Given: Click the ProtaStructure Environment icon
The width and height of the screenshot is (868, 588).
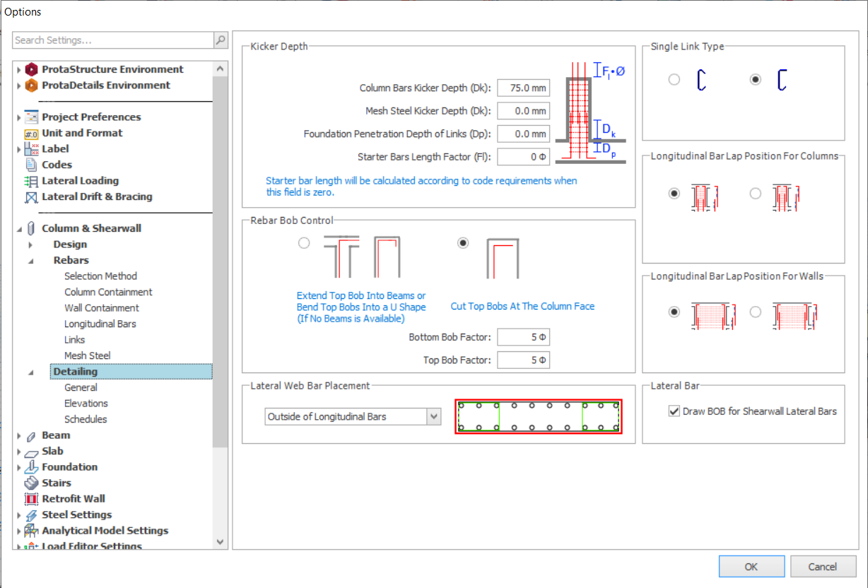Looking at the screenshot, I should [31, 69].
